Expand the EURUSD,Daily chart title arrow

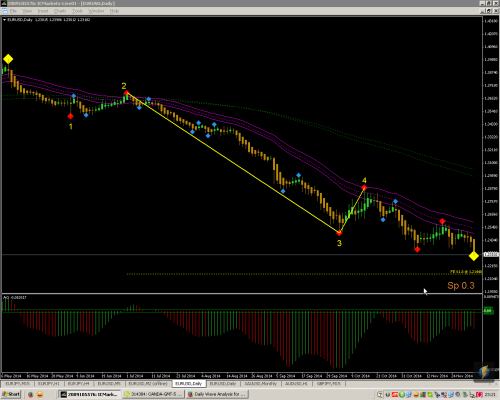pos(4,20)
